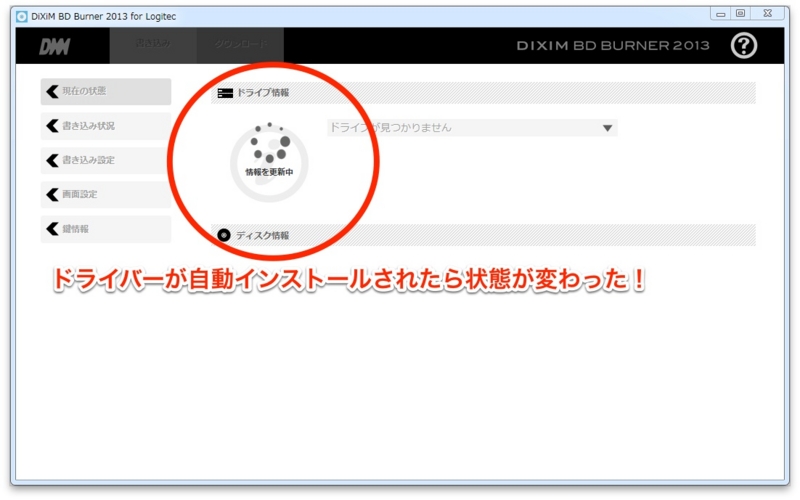Click the ドライブ情報 section header text
The image size is (800, 500).
click(x=263, y=93)
